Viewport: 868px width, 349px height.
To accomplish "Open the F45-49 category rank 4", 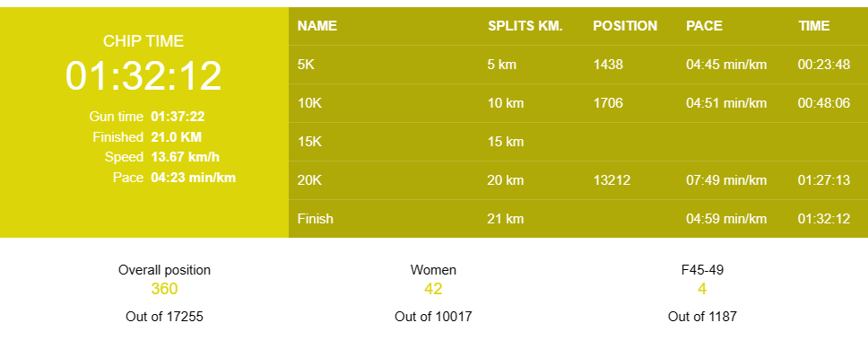I will click(x=702, y=289).
